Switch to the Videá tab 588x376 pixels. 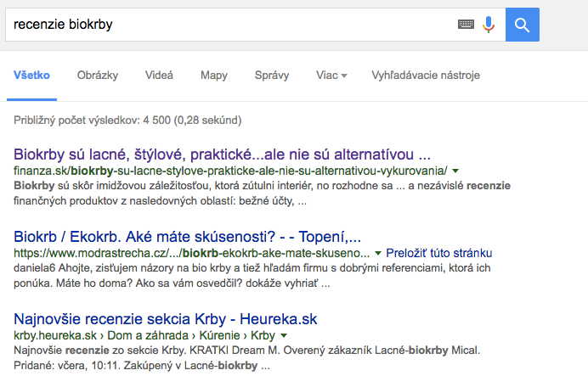159,76
